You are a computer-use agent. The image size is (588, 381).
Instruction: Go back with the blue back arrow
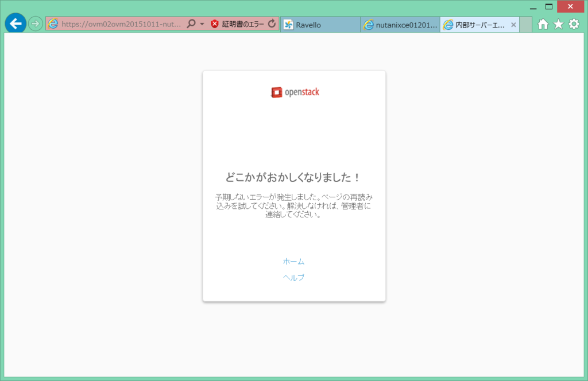click(16, 24)
